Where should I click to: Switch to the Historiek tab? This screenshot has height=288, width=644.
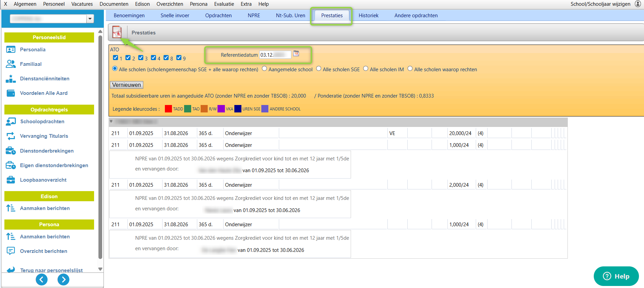[x=368, y=16]
